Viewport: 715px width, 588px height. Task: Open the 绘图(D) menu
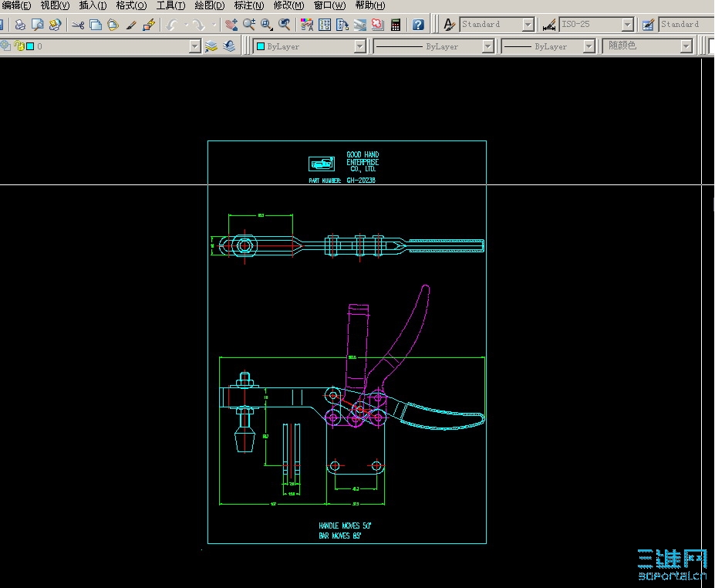(210, 5)
